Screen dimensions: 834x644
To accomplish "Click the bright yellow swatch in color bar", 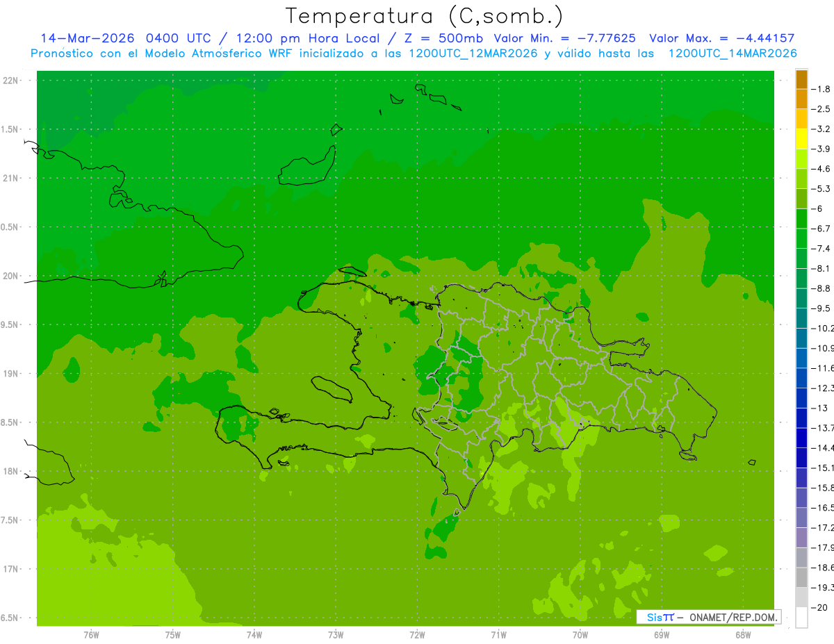I will [x=801, y=139].
